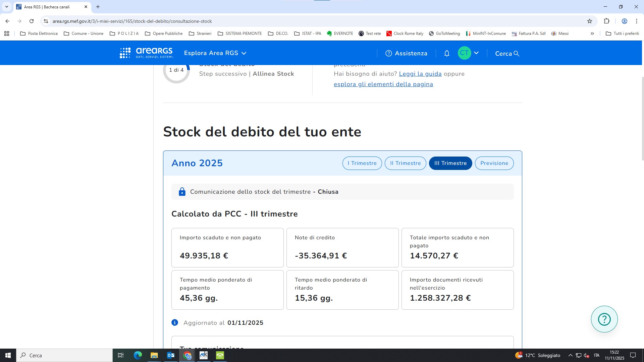This screenshot has width=644, height=362.
Task: Open the floating help question-mark button
Action: tap(604, 319)
